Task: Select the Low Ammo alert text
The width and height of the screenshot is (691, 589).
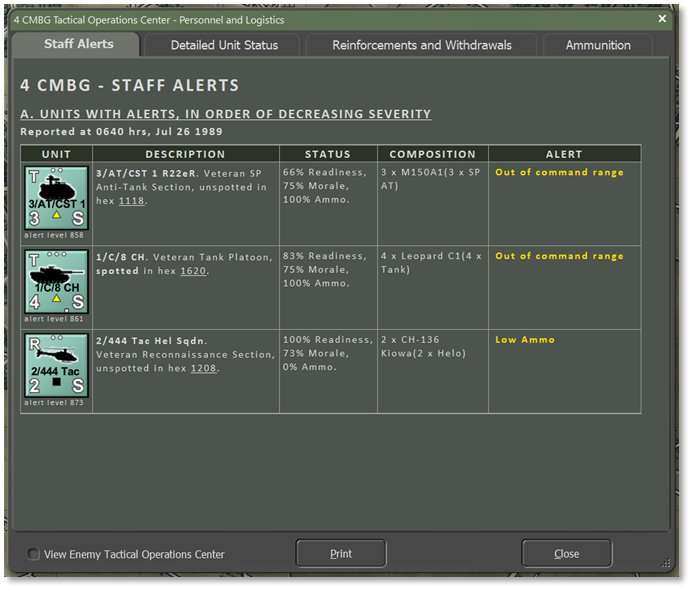Action: point(525,340)
